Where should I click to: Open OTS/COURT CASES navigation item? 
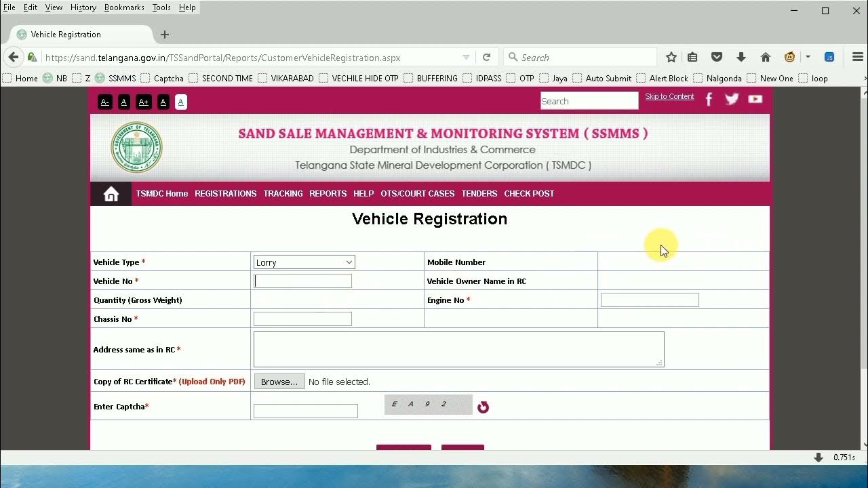pyautogui.click(x=418, y=194)
